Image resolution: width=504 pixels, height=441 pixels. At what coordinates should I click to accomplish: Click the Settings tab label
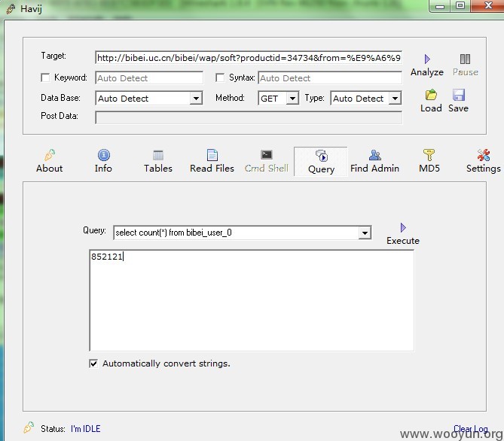(x=484, y=169)
